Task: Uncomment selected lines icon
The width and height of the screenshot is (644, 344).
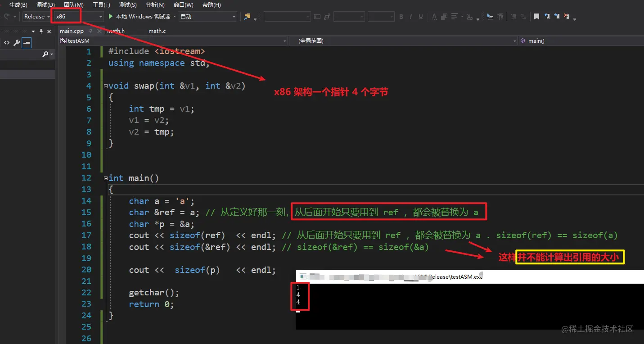Action: [523, 17]
